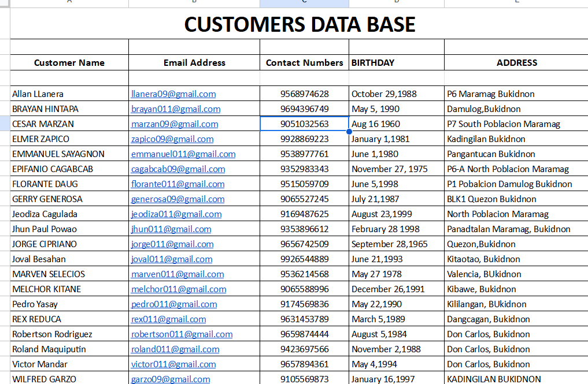Select contact number 9928869223
The width and height of the screenshot is (588, 384).
[x=304, y=139]
